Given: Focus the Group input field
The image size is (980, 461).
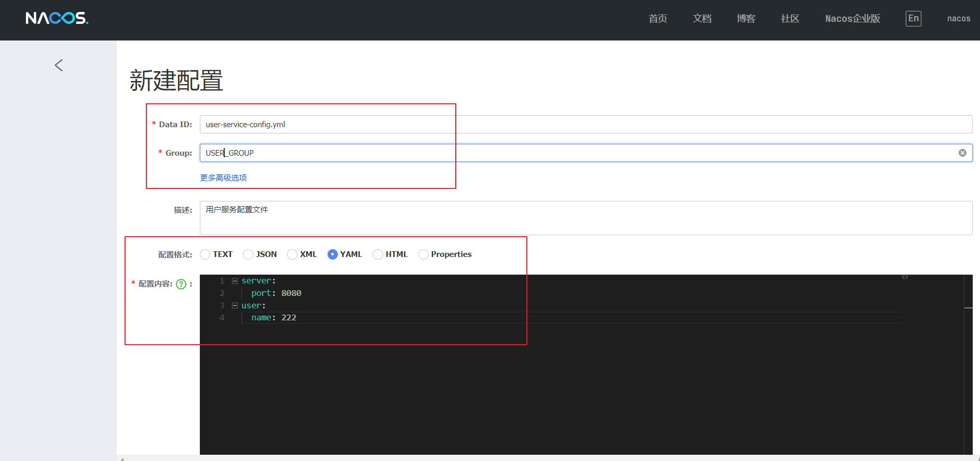Looking at the screenshot, I should 586,153.
